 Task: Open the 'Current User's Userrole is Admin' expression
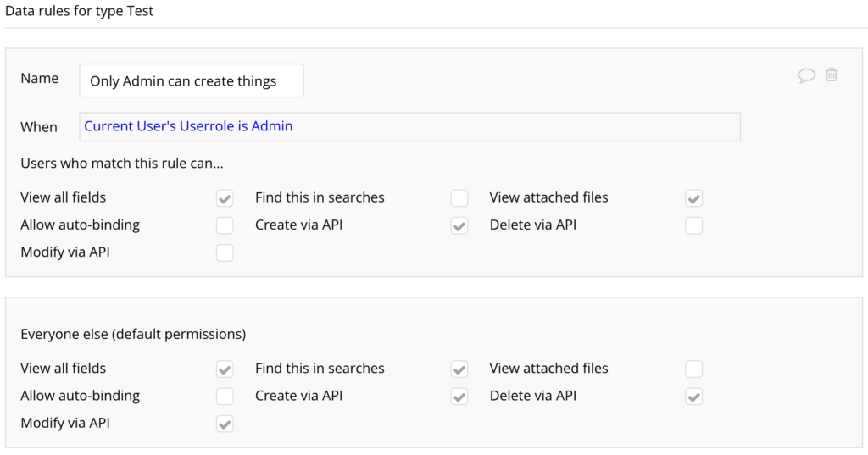coord(188,126)
